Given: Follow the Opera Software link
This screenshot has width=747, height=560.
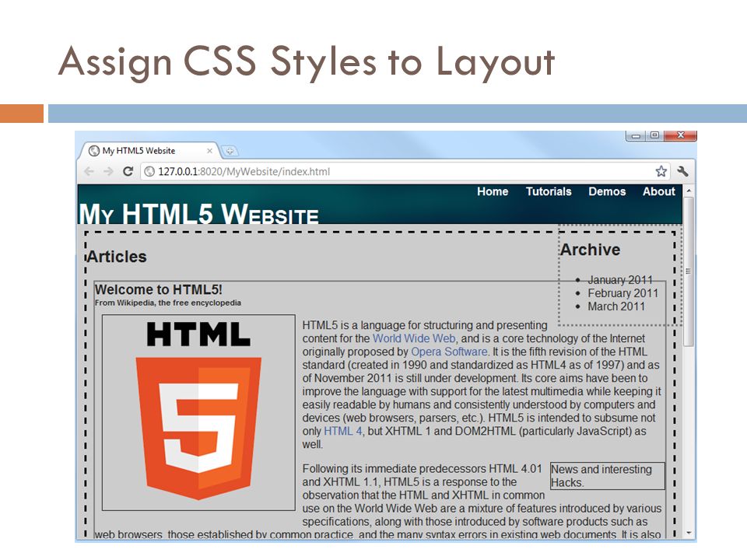Looking at the screenshot, I should pyautogui.click(x=449, y=352).
